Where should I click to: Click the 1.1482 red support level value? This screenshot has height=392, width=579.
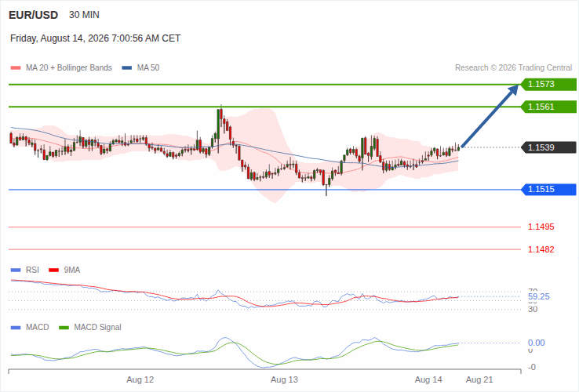[x=541, y=249]
